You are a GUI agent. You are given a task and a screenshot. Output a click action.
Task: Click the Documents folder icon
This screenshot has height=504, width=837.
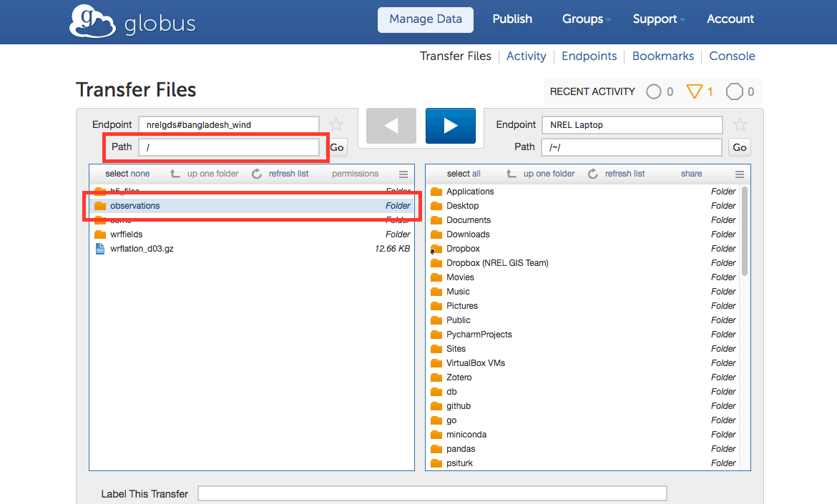click(436, 220)
